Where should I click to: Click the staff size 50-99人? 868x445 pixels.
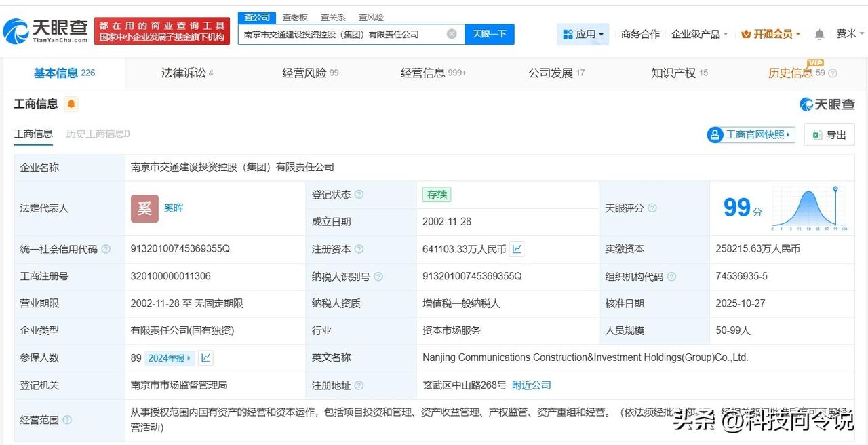[x=733, y=330]
